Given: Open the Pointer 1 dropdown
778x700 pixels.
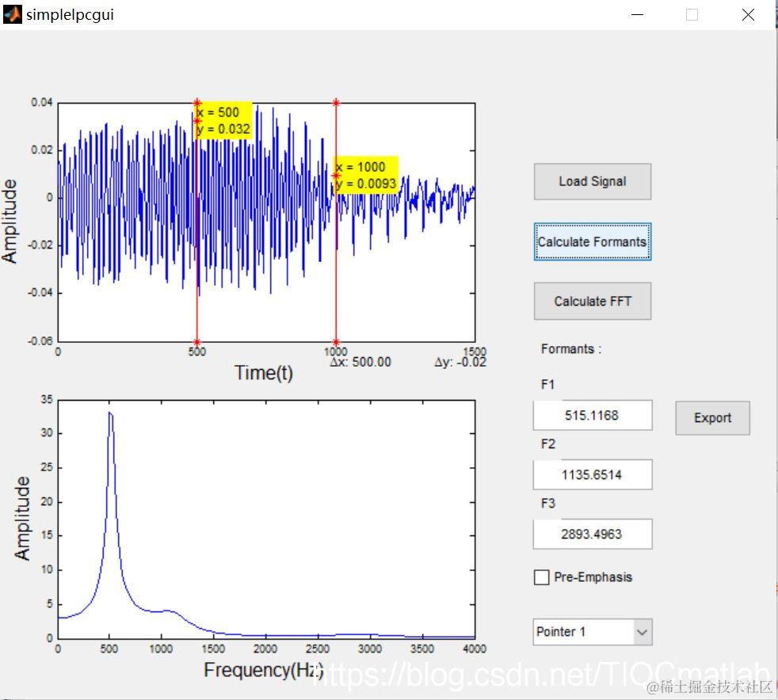Looking at the screenshot, I should 593,632.
